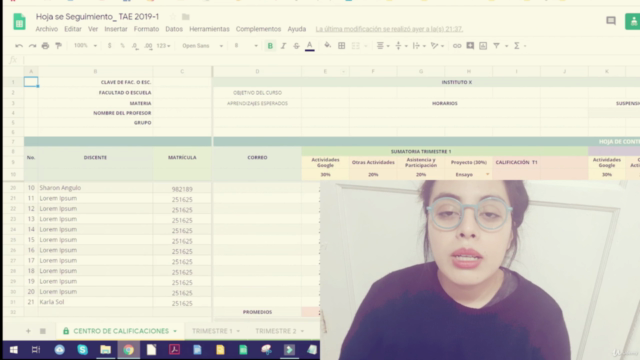Insert a comment

pyautogui.click(x=470, y=46)
